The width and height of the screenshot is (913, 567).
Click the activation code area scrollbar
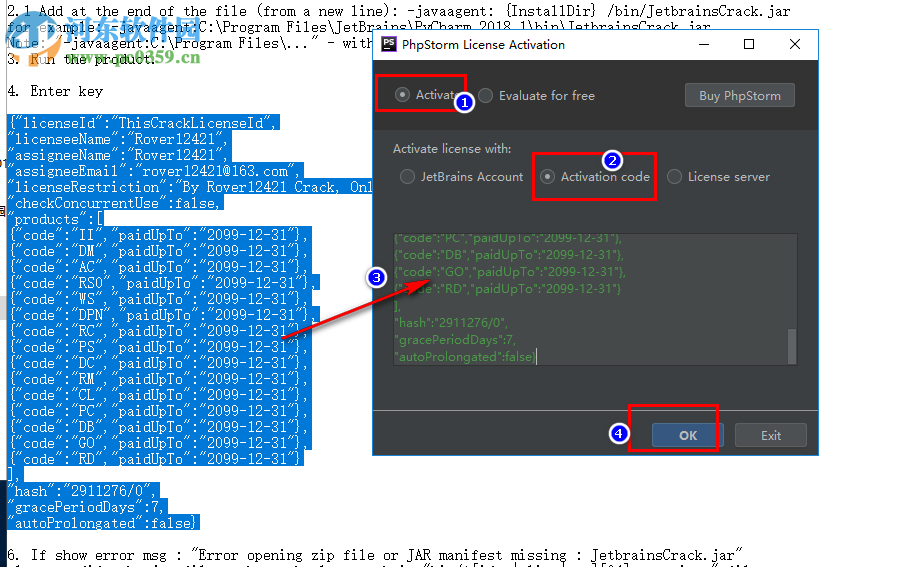click(792, 346)
